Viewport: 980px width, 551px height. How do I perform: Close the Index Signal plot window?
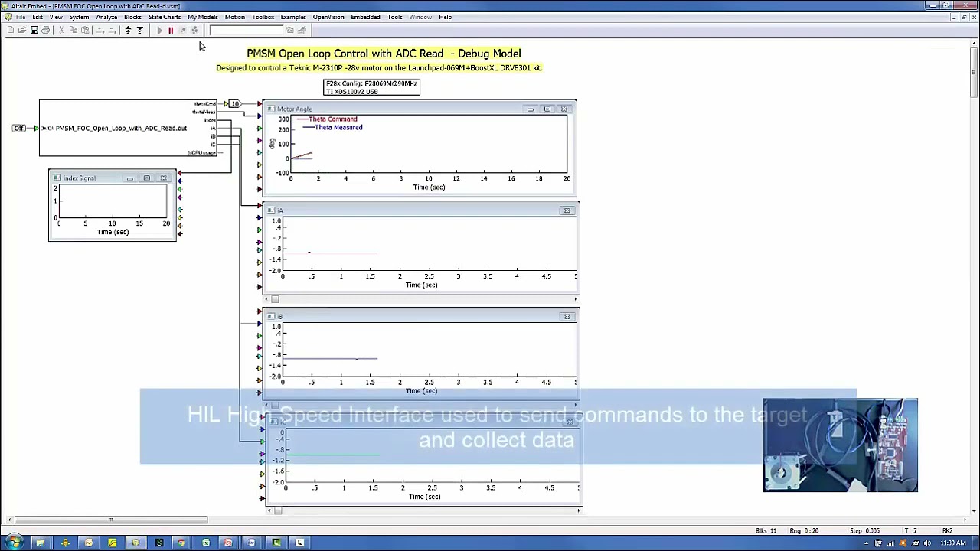(163, 178)
